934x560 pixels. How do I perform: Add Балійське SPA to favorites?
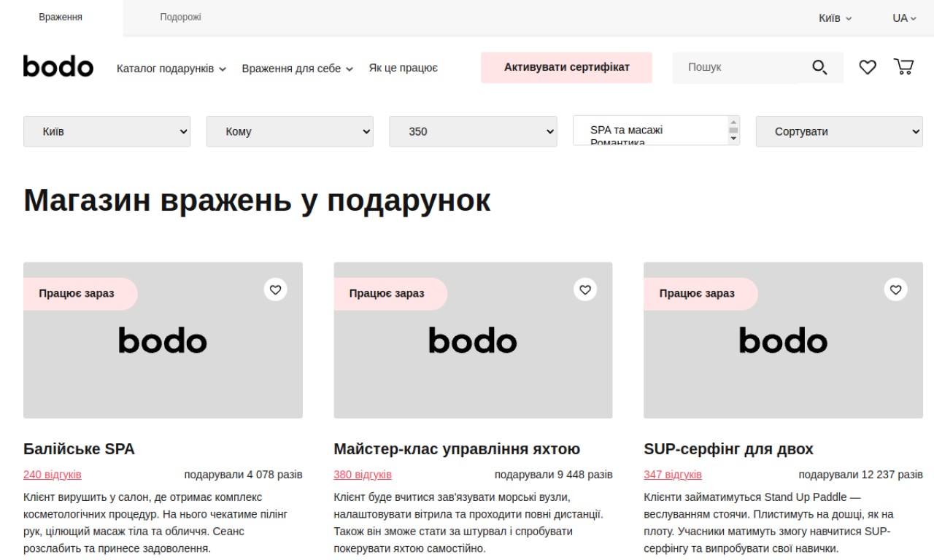click(275, 289)
